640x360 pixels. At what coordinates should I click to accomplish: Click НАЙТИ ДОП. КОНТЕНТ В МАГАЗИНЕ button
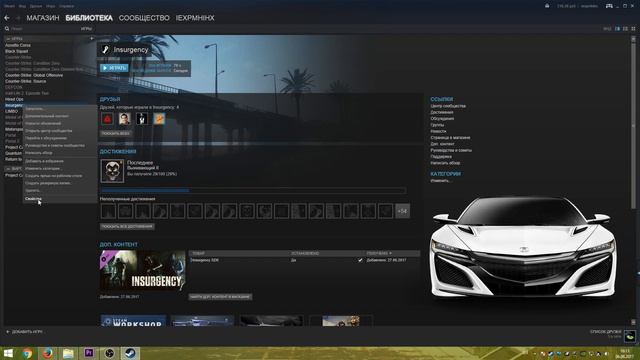[x=220, y=297]
